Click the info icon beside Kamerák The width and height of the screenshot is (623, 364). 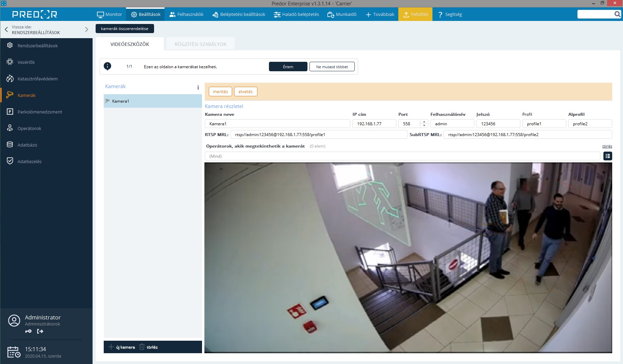tap(198, 87)
